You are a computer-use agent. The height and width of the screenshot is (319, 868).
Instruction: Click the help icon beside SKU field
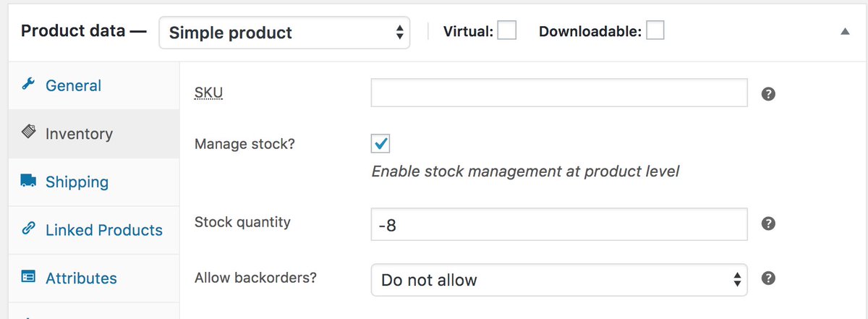(770, 94)
